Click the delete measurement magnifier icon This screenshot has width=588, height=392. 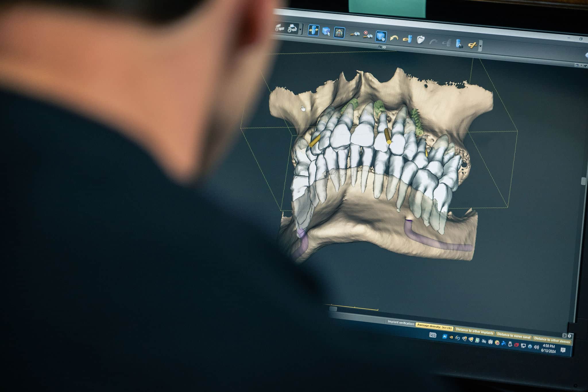click(367, 35)
